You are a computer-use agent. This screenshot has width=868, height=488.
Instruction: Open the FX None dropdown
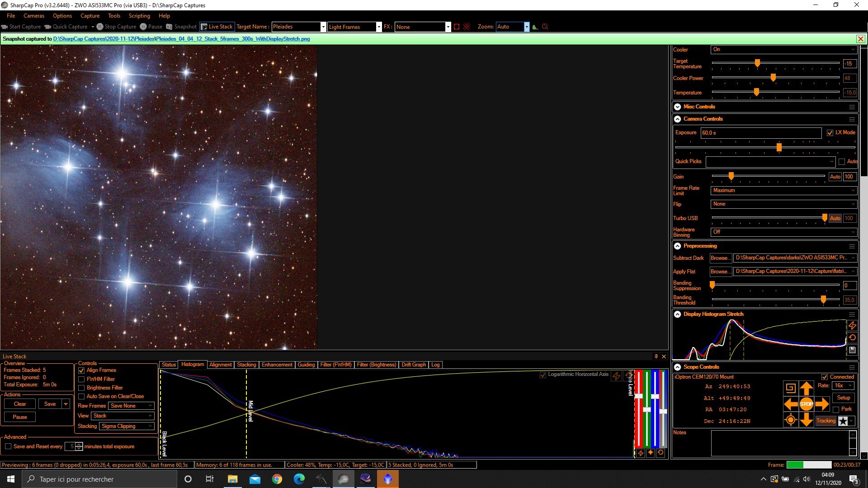coord(448,27)
